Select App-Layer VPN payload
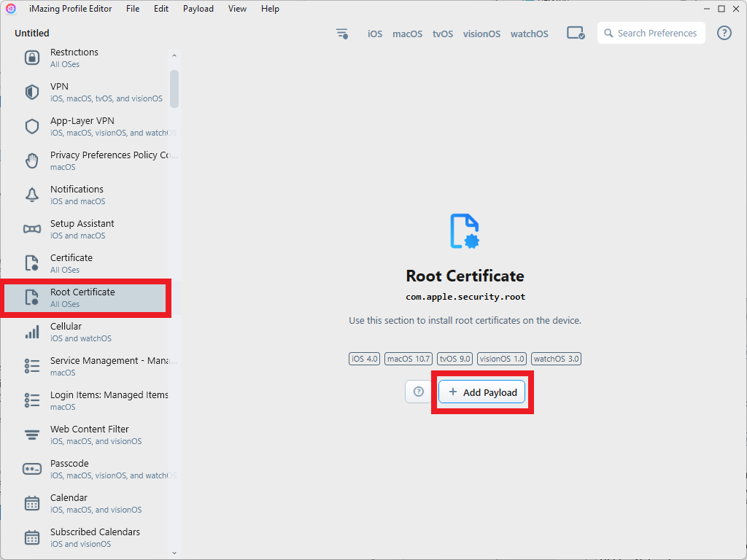 point(86,126)
